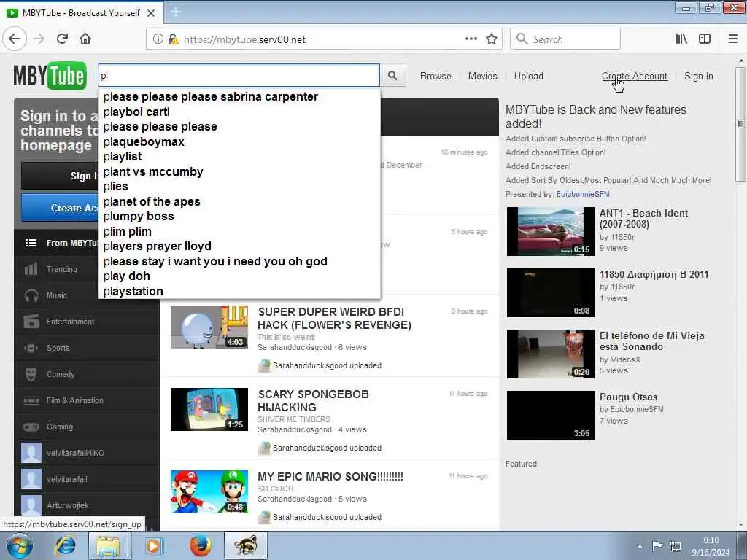Toggle the browser sidebar icon

click(x=705, y=39)
